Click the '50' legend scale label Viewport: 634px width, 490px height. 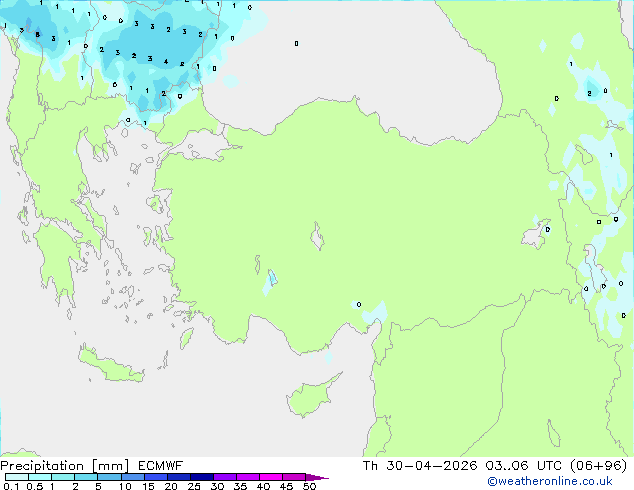point(309,486)
